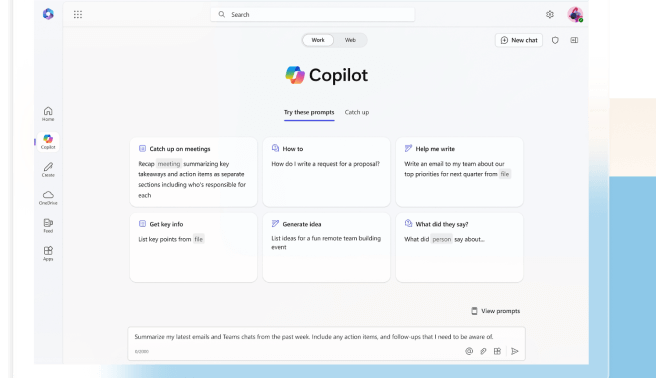Screen dimensions: 656x378
Task: Go to Home in sidebar
Action: [48, 114]
